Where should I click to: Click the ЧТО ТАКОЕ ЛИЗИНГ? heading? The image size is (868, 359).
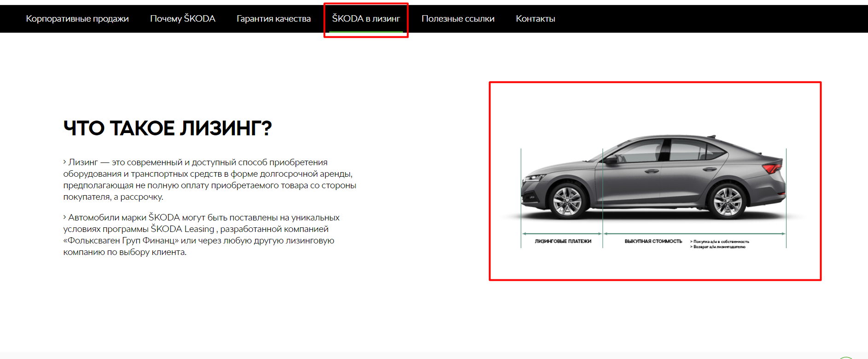(x=168, y=128)
